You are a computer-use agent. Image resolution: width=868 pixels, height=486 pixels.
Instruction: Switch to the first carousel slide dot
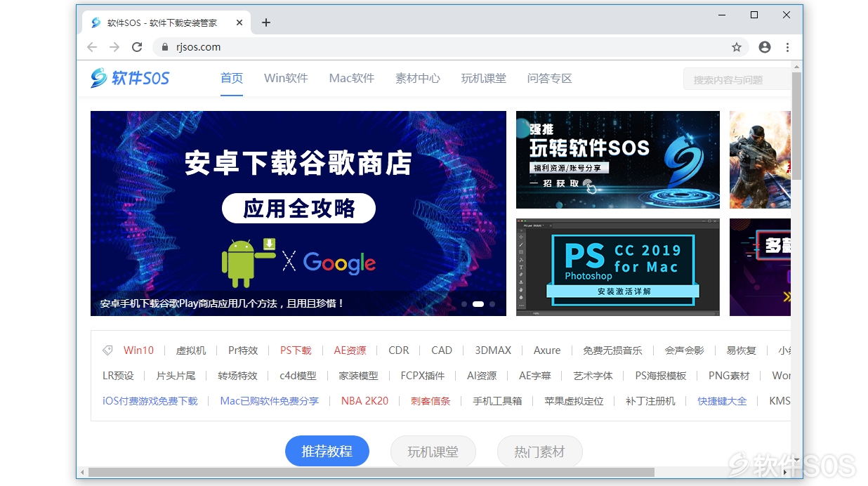(464, 304)
